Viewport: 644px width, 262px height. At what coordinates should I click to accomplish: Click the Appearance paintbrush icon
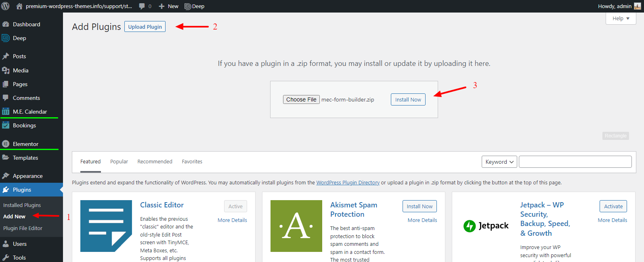(x=6, y=176)
